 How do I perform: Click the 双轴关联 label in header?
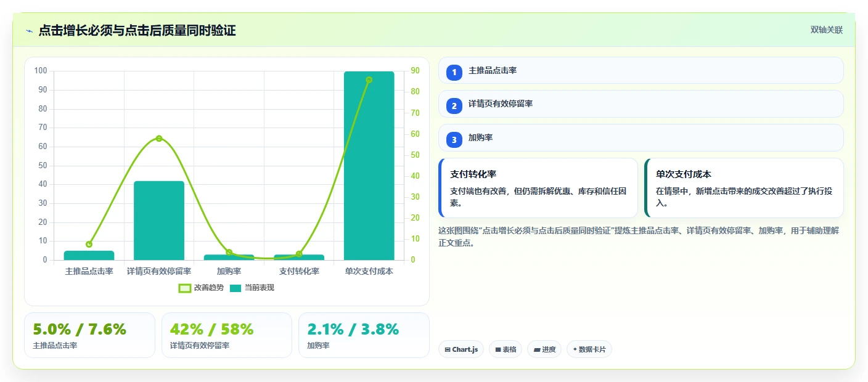[x=826, y=30]
